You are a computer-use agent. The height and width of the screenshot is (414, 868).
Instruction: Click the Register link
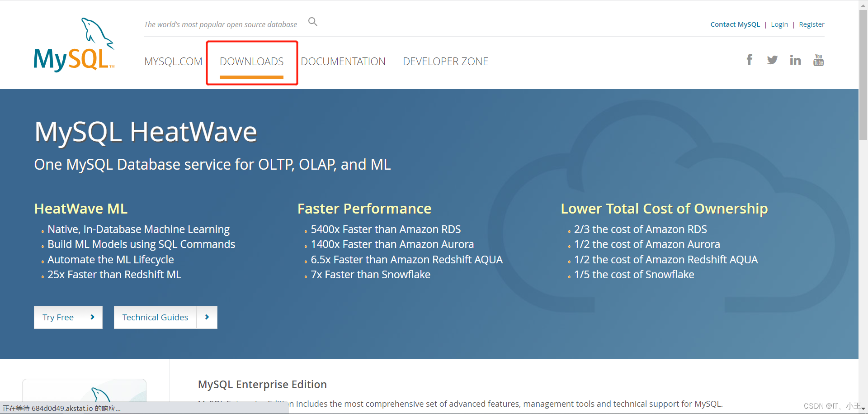pyautogui.click(x=811, y=24)
